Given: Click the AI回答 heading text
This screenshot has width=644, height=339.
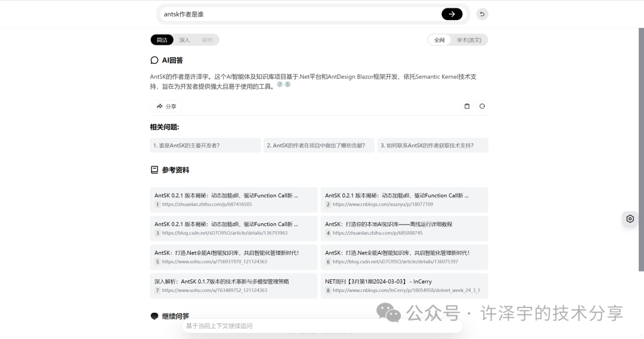Looking at the screenshot, I should point(172,60).
